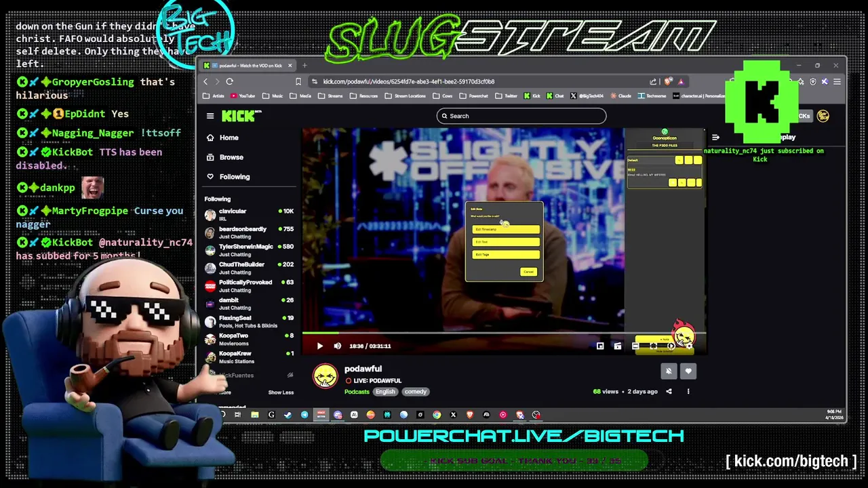Screen dimensions: 868x488
Task: Open the Music bookmarks folder
Action: click(273, 96)
